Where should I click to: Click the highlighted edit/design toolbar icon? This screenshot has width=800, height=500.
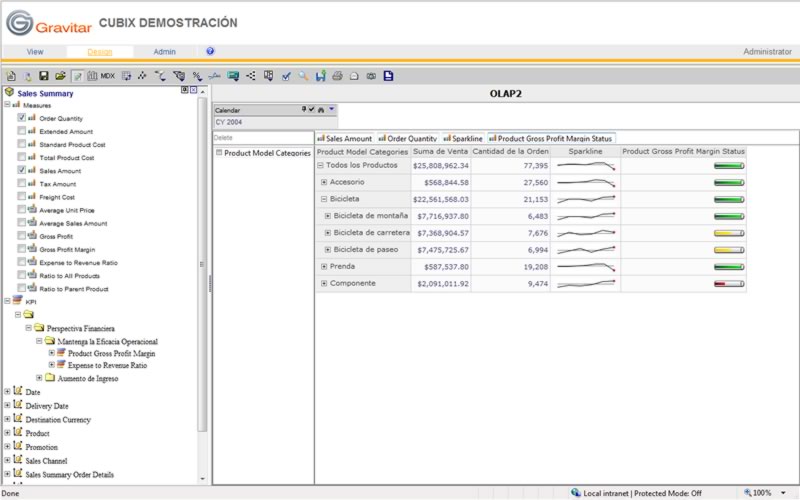point(77,76)
